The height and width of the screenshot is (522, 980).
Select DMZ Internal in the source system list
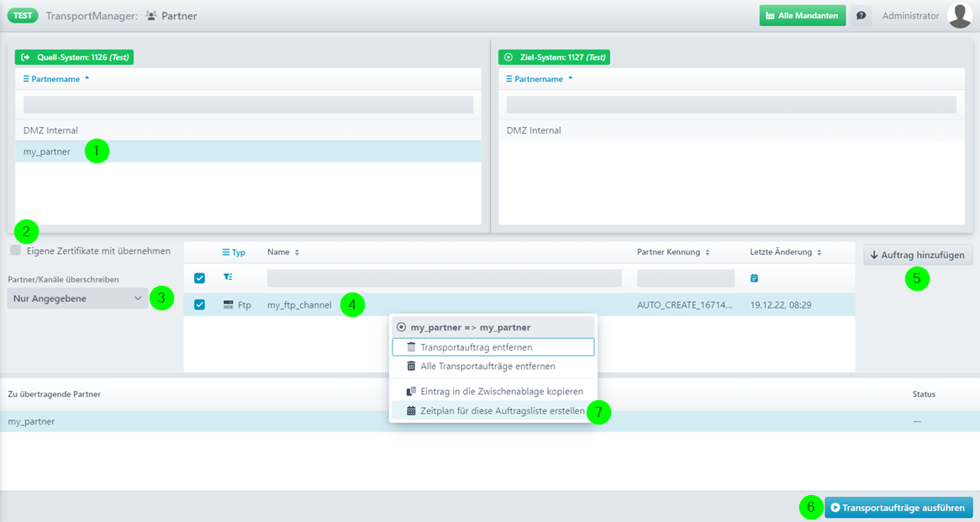pyautogui.click(x=248, y=130)
